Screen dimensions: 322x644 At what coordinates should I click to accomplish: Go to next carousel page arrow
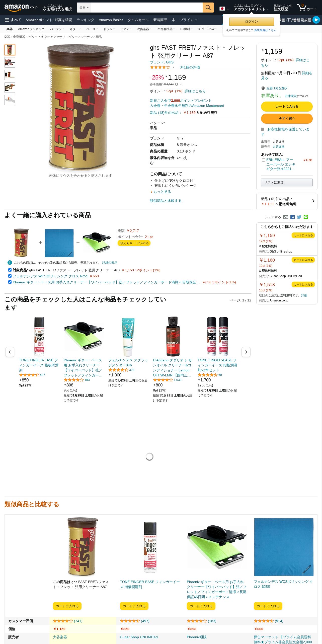pyautogui.click(x=246, y=352)
